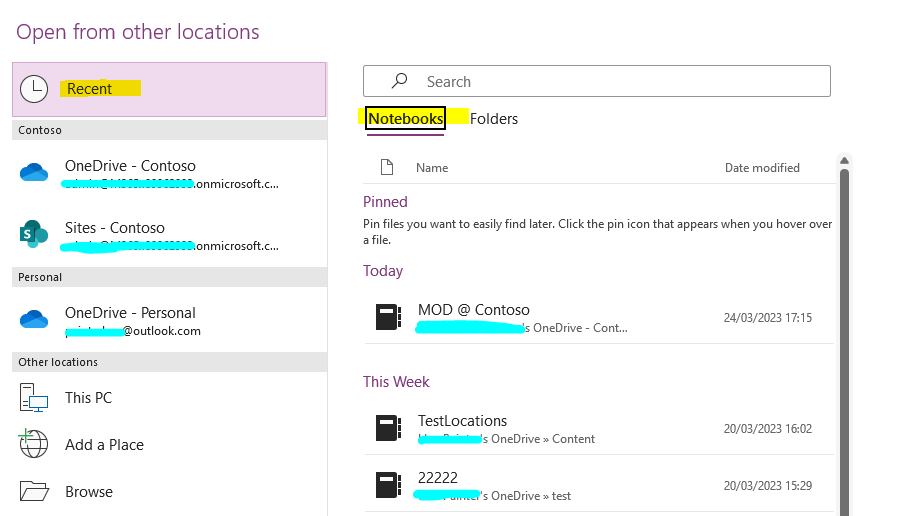Click the date 20/03/2023 15:29

(768, 486)
